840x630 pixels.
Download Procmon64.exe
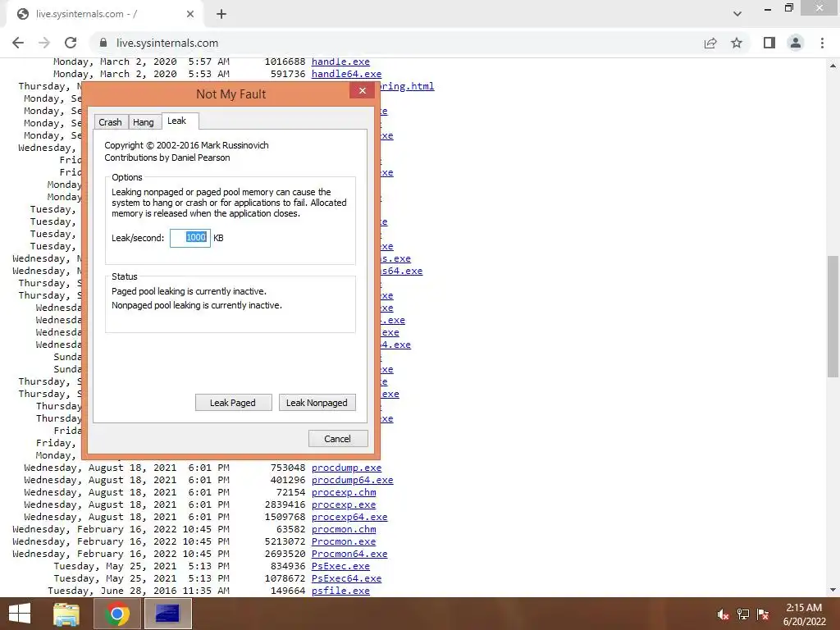[349, 554]
